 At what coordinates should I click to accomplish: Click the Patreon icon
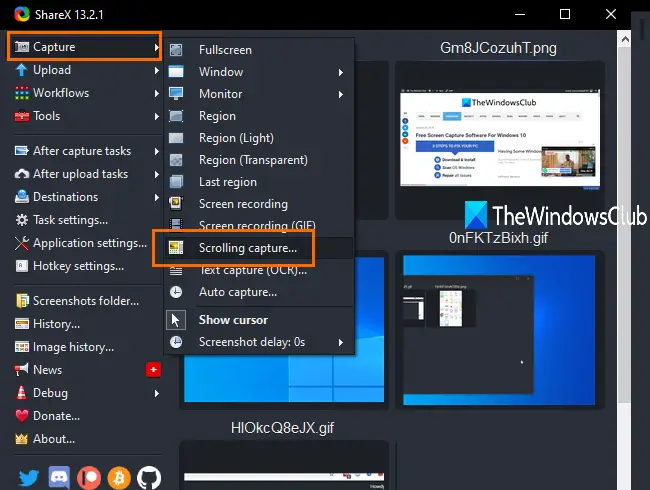[x=89, y=478]
